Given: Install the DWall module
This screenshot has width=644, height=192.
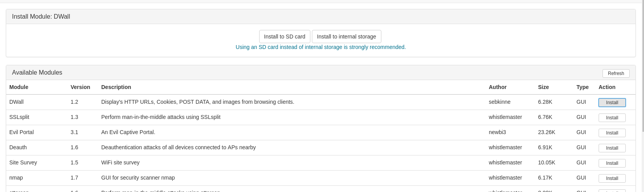Looking at the screenshot, I should tap(612, 103).
